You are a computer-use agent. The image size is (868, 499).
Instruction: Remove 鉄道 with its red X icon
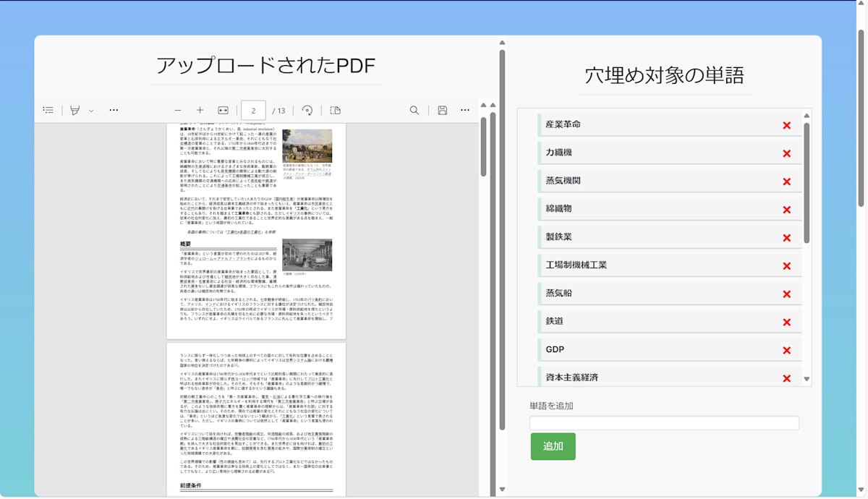pos(787,323)
